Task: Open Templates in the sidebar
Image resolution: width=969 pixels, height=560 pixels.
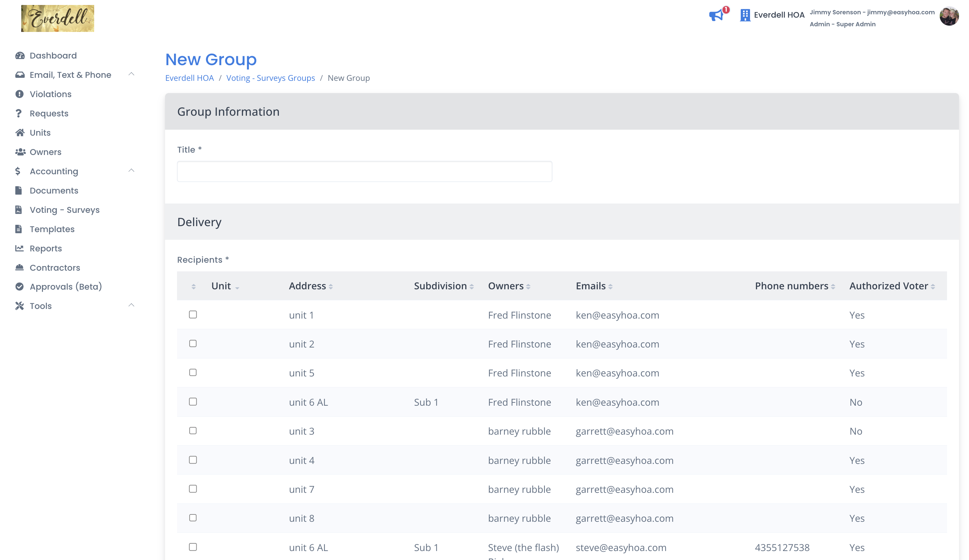Action: (x=52, y=229)
